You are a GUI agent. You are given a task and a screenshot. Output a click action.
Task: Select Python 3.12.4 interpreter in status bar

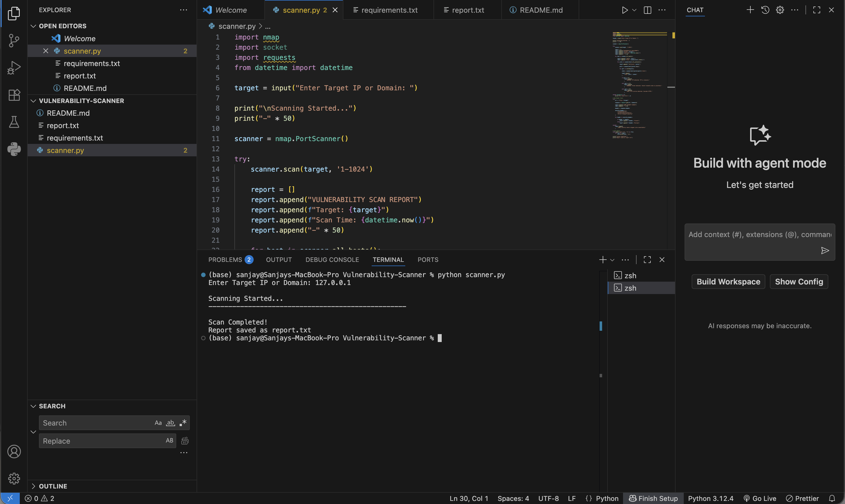[710, 498]
